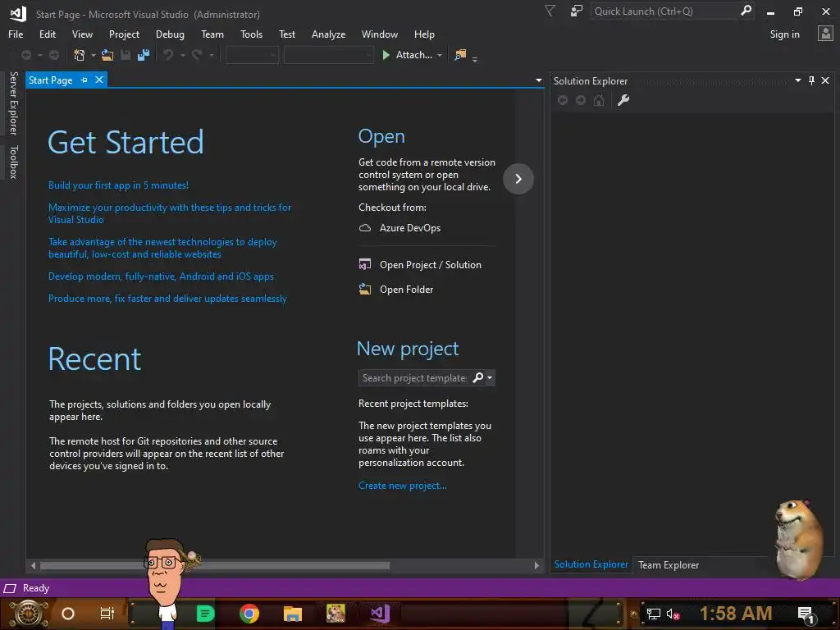This screenshot has height=630, width=840.
Task: Expand template search options dropdown arrow
Action: point(489,377)
